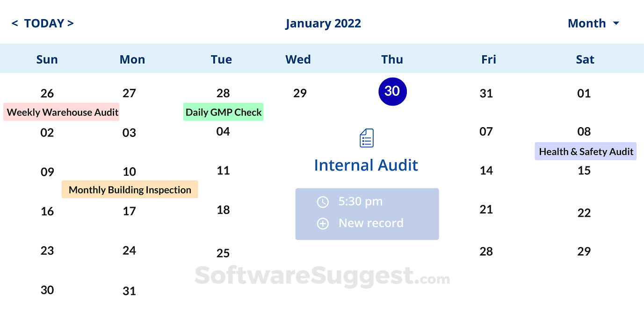Click the date cell for January 14
This screenshot has width=644, height=321.
click(486, 171)
